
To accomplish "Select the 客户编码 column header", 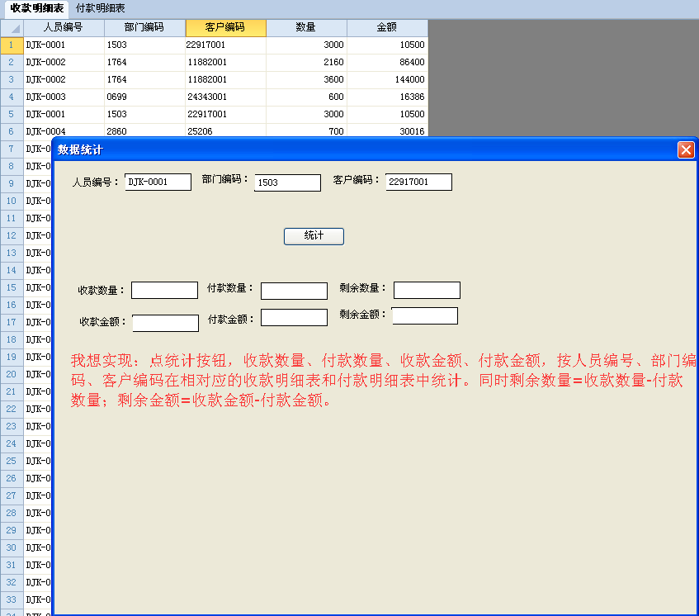I will click(x=225, y=27).
